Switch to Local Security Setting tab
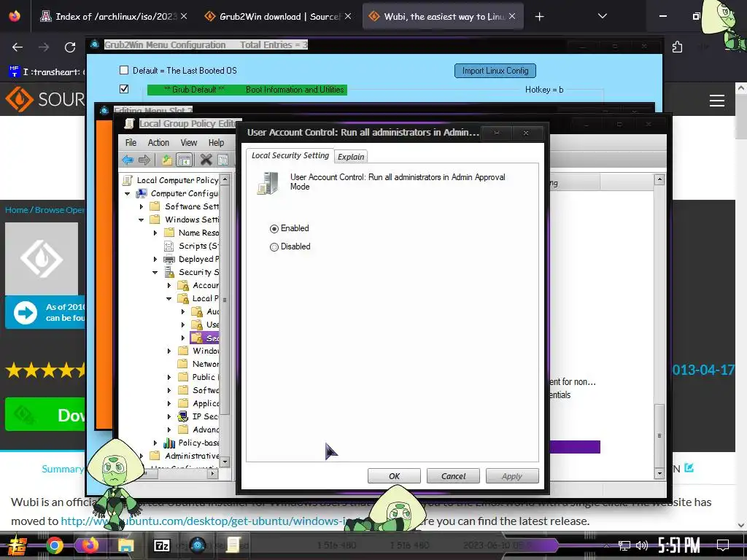The height and width of the screenshot is (560, 747). [290, 156]
